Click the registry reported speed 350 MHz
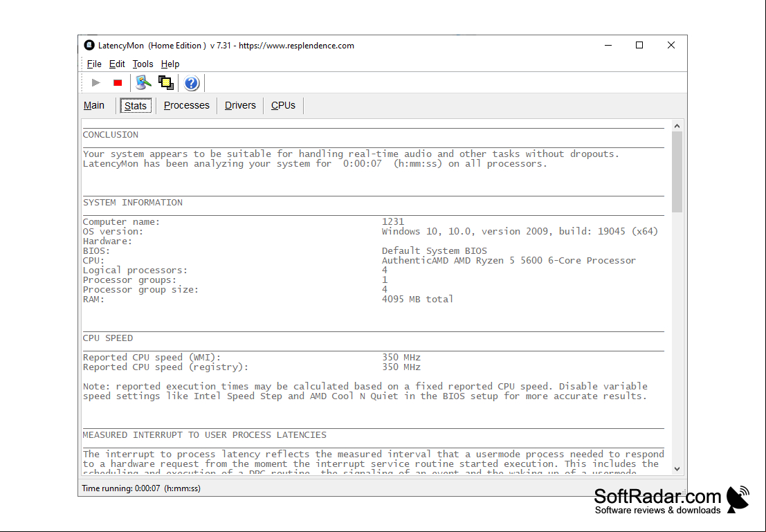Screen dimensions: 766x532 [x=401, y=367]
